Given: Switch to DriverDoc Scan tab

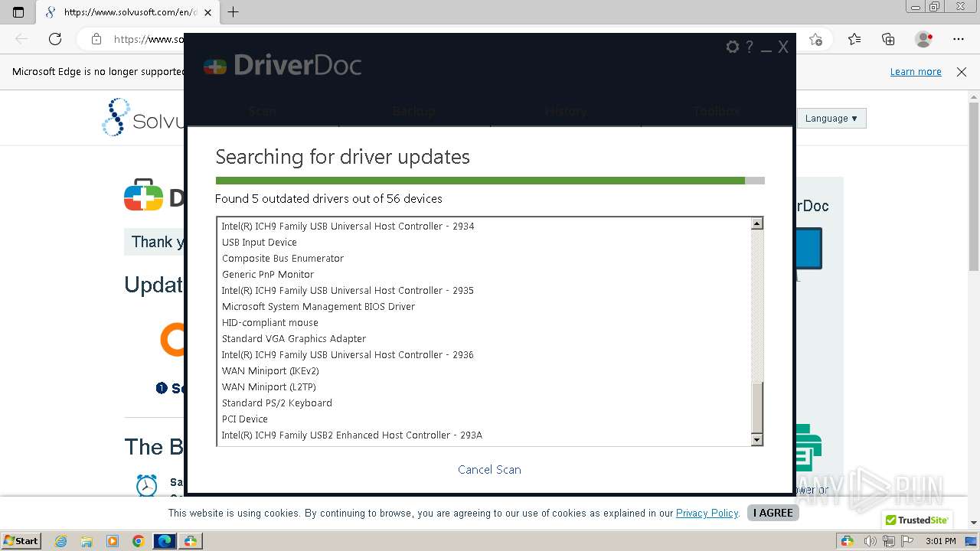Looking at the screenshot, I should [x=263, y=111].
